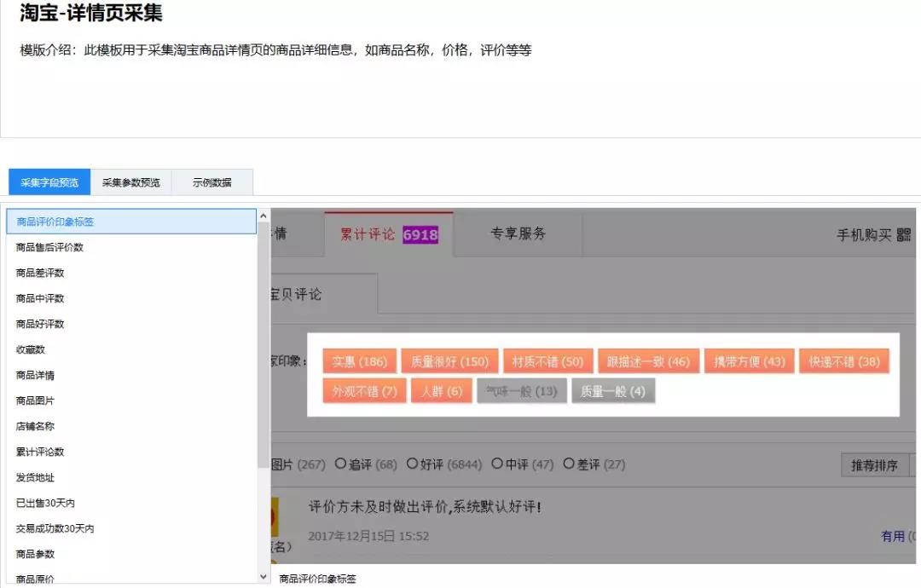This screenshot has height=588, width=921.
Task: Select the 差评 (27) radio button
Action: tap(569, 464)
